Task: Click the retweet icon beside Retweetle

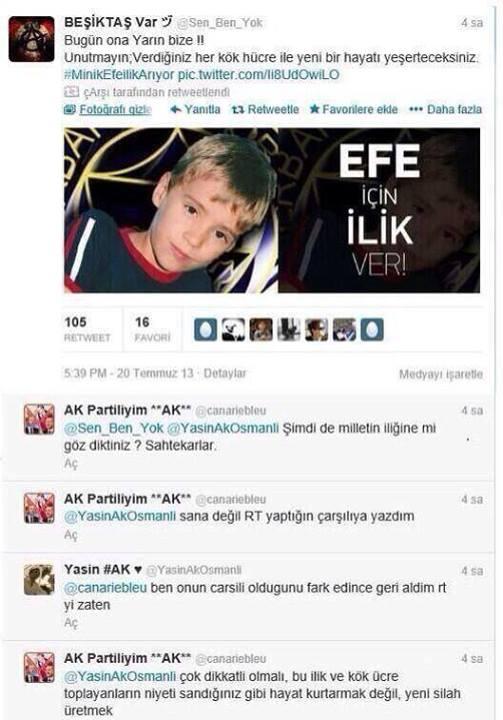Action: pos(237,110)
